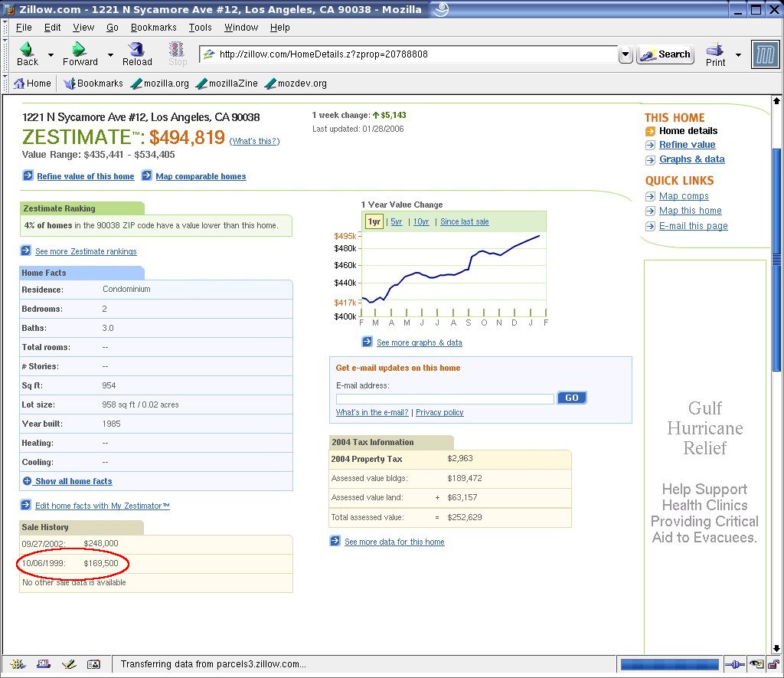
Task: Click the Search button
Action: (x=665, y=54)
